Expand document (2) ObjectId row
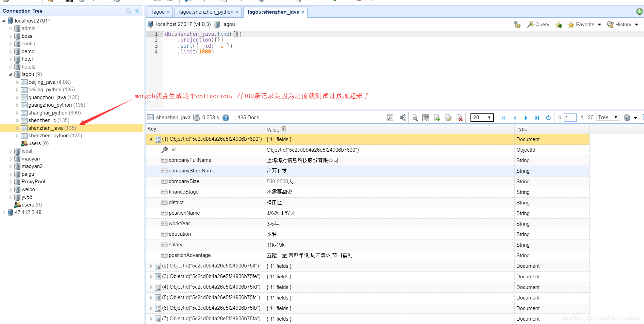Screen dimensions: 644x324 click(151, 266)
